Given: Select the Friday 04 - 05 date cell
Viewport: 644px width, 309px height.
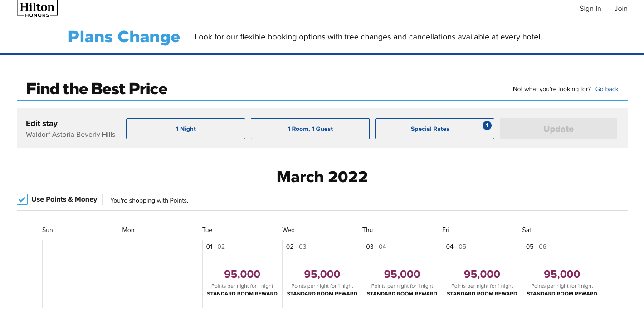Looking at the screenshot, I should tap(482, 274).
